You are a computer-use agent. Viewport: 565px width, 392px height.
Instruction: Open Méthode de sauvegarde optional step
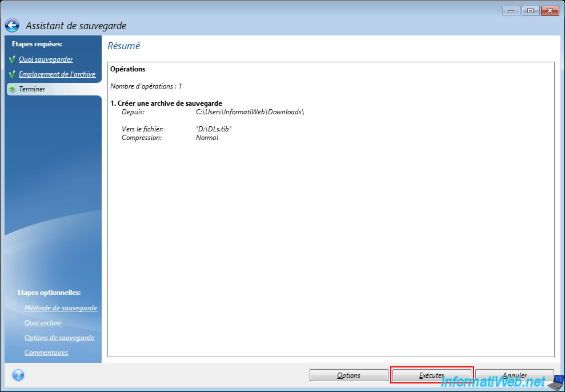(x=61, y=308)
